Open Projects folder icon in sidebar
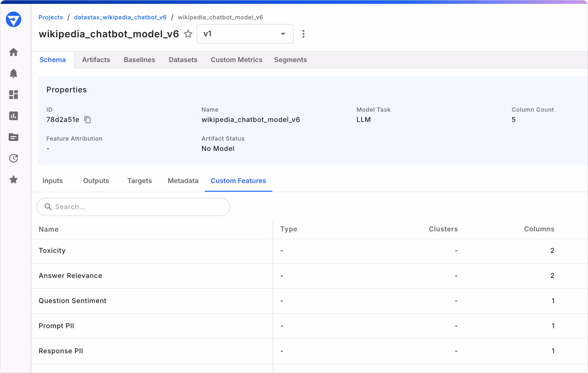Screen dimensions: 588x373 coord(14,137)
